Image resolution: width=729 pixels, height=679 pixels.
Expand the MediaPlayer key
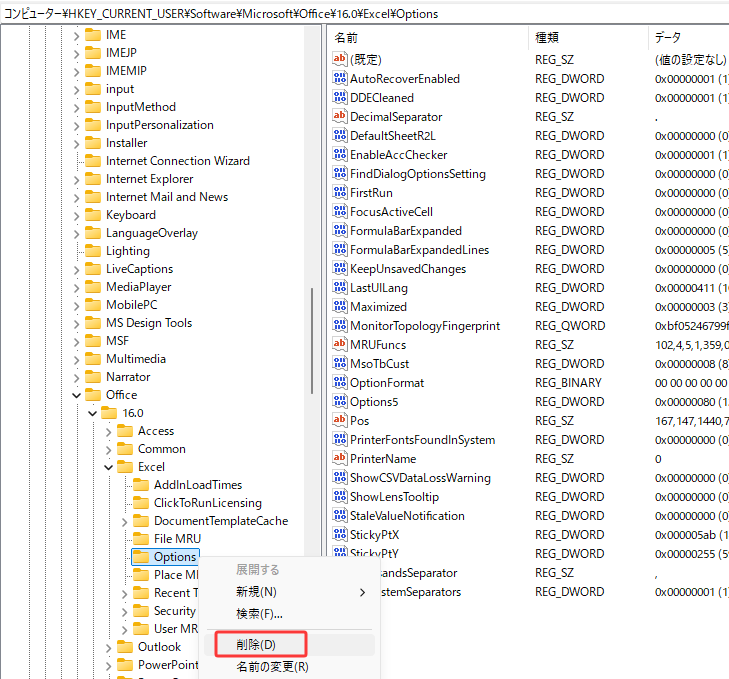point(77,287)
